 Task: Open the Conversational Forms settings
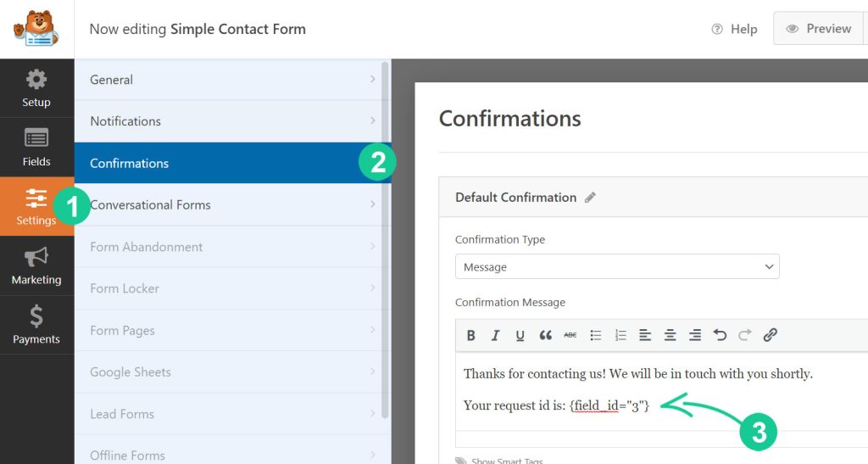click(x=232, y=205)
